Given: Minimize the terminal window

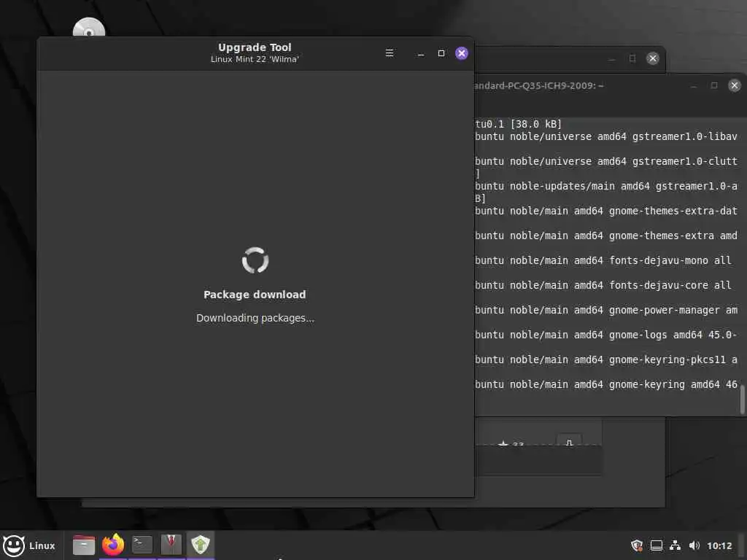Looking at the screenshot, I should coord(694,86).
